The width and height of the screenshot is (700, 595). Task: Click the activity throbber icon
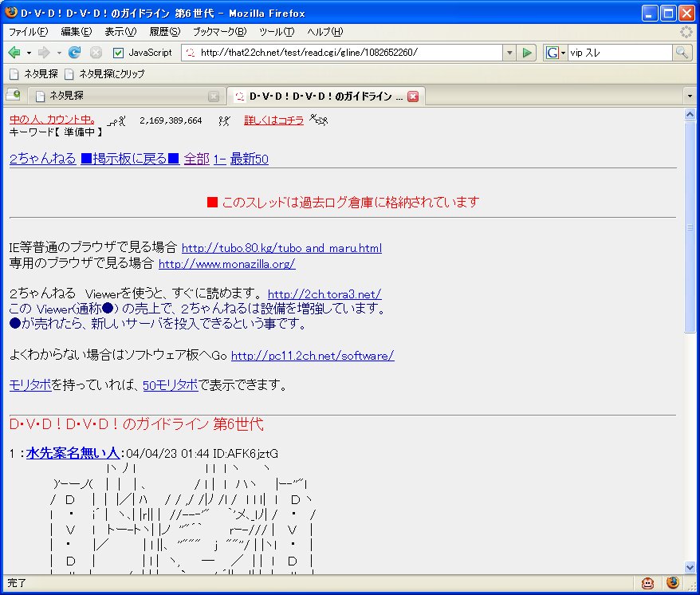[686, 32]
